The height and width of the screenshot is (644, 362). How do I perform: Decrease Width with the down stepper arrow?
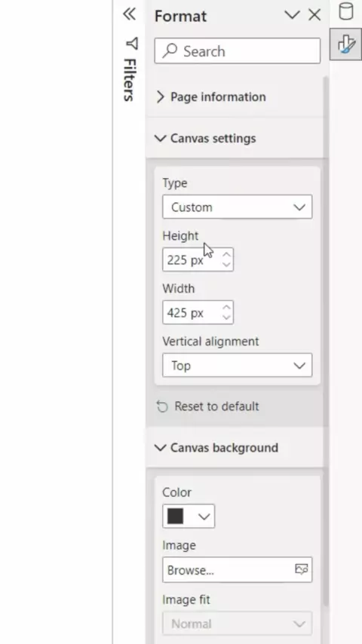pyautogui.click(x=226, y=317)
